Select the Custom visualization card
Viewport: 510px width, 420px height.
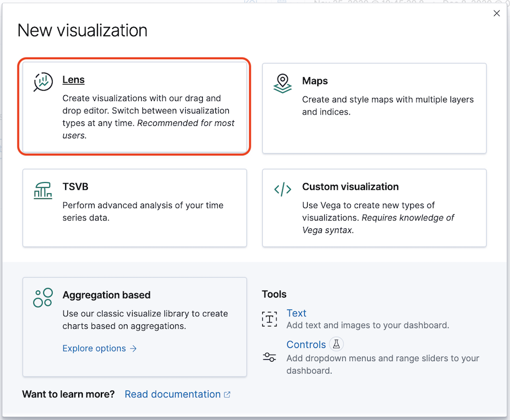point(374,207)
